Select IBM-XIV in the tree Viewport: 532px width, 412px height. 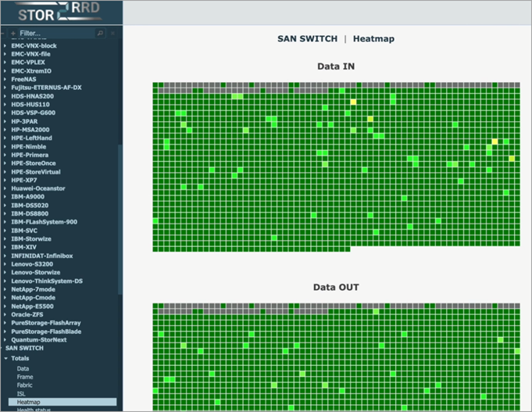pos(23,247)
